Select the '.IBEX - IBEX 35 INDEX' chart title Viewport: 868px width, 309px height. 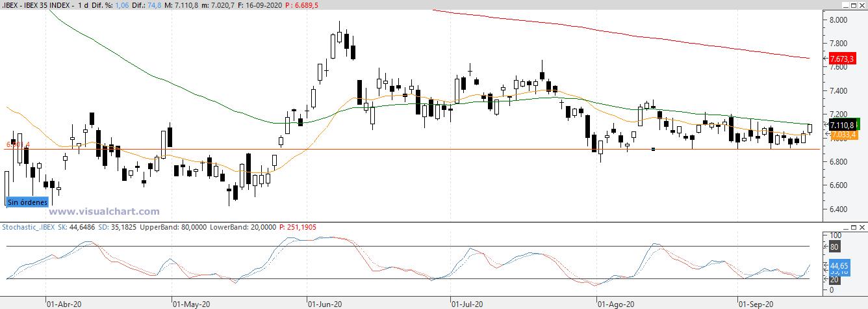pyautogui.click(x=40, y=5)
